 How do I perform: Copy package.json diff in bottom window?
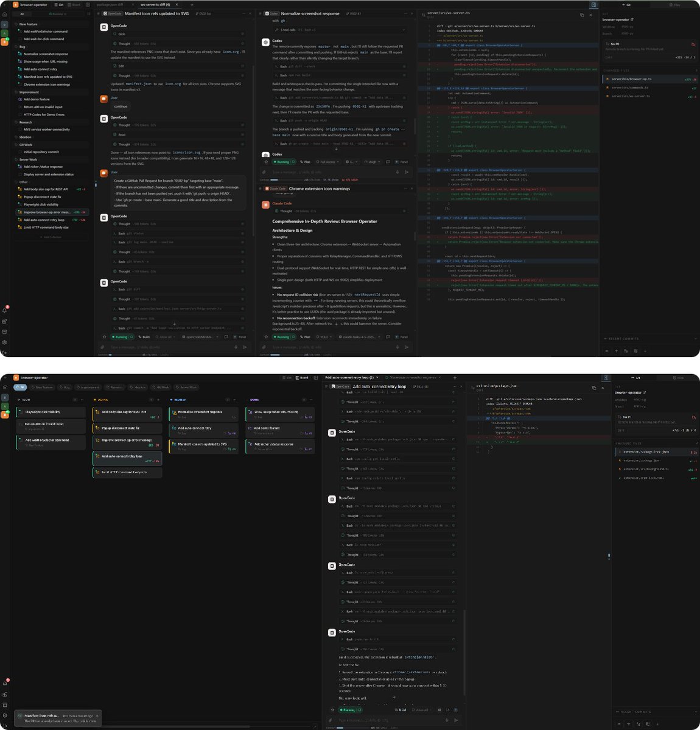pos(594,388)
